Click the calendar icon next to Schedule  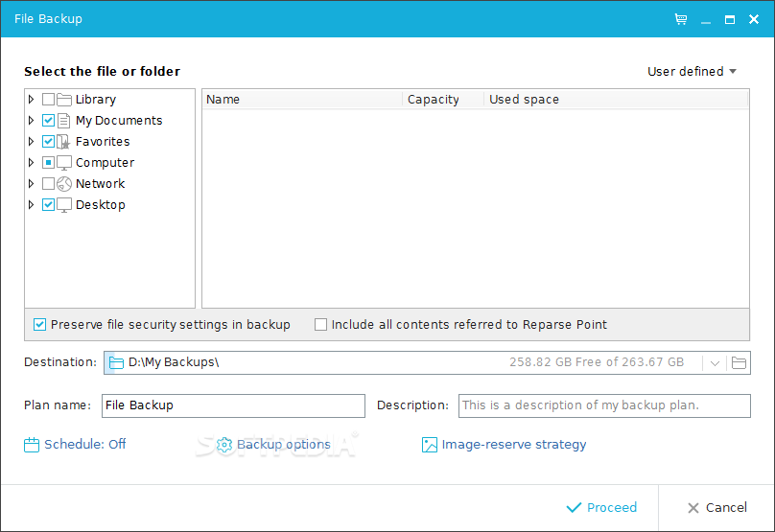point(31,445)
